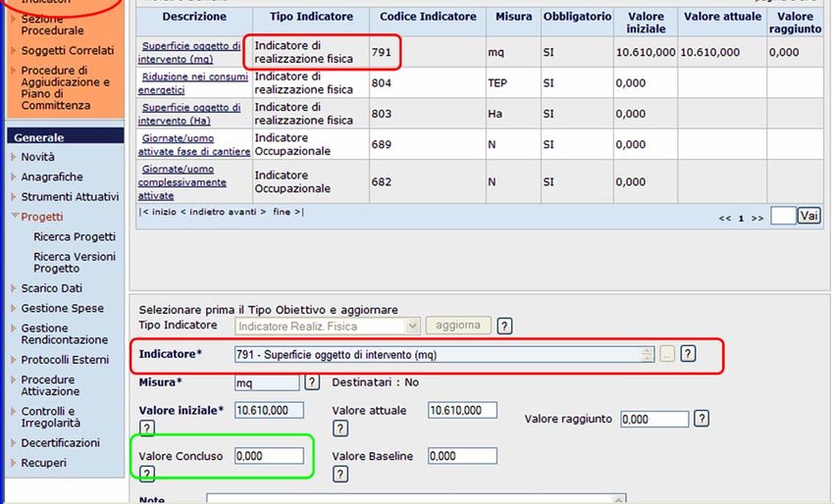Click the '<<' previous pages control

(724, 219)
